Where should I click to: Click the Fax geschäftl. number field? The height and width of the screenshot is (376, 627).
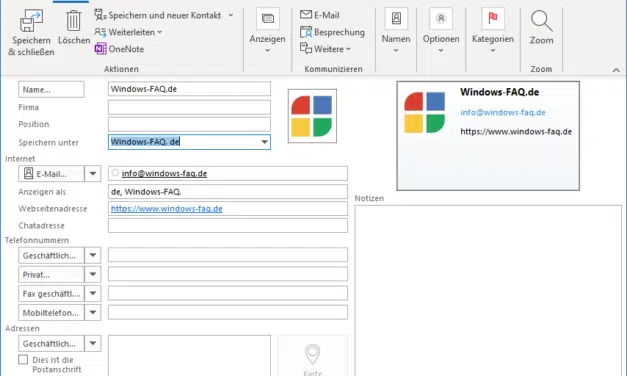(x=228, y=293)
